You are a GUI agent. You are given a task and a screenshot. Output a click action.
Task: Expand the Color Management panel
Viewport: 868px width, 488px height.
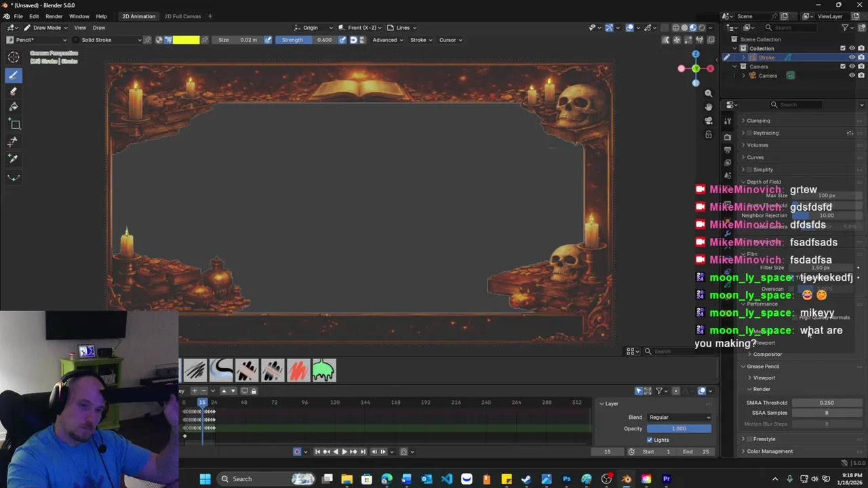(770, 451)
